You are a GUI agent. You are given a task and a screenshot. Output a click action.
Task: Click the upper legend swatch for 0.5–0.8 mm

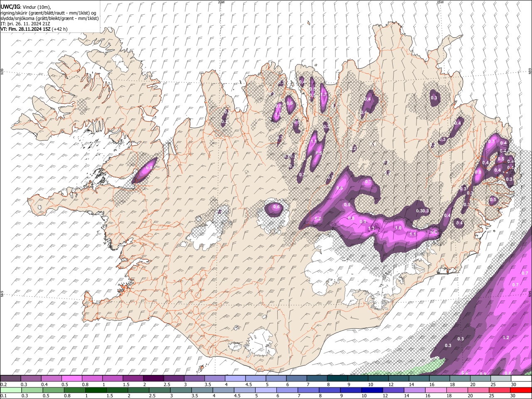pos(71,379)
